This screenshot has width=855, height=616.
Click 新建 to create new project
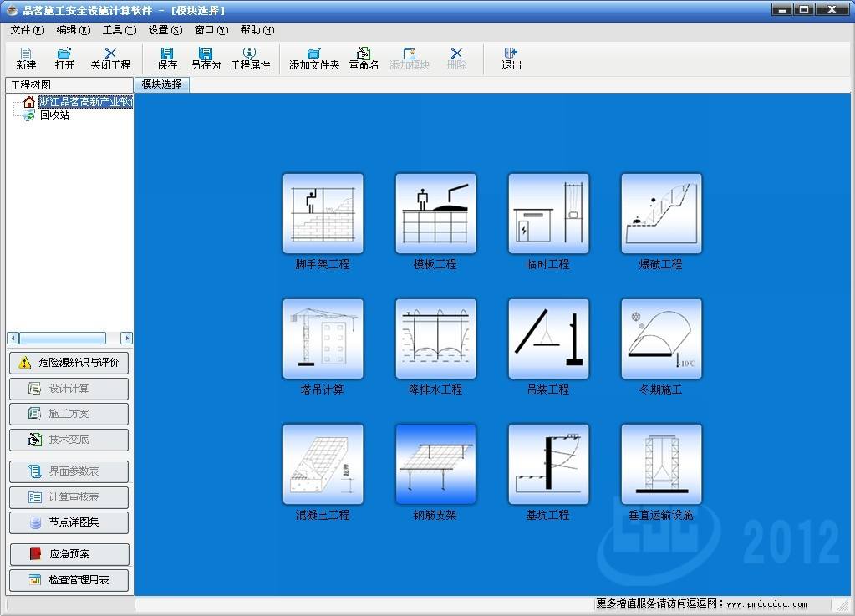(26, 59)
